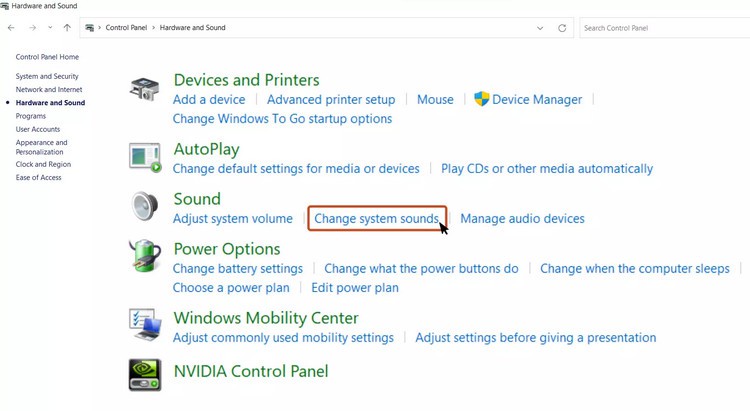The width and height of the screenshot is (750, 411).
Task: Click Change battery settings
Action: (x=238, y=268)
